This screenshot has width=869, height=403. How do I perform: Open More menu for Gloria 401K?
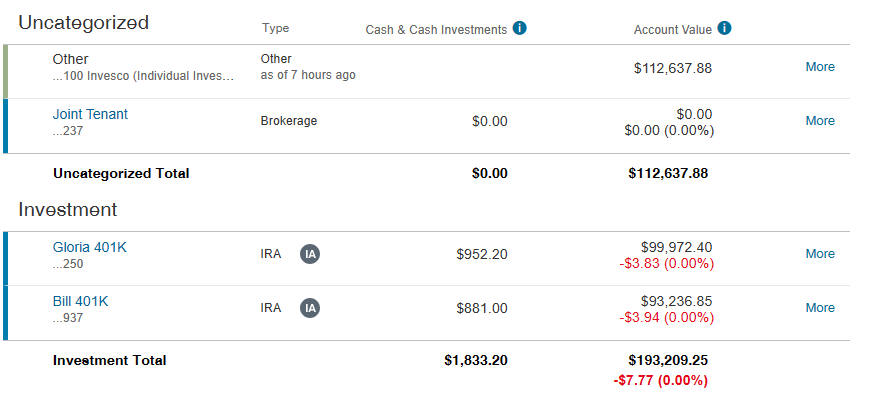coord(820,254)
